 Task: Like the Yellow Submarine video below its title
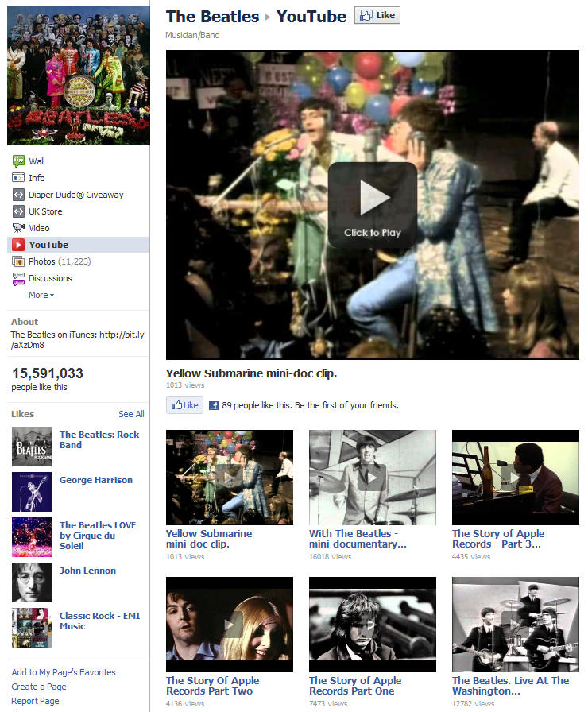(184, 405)
